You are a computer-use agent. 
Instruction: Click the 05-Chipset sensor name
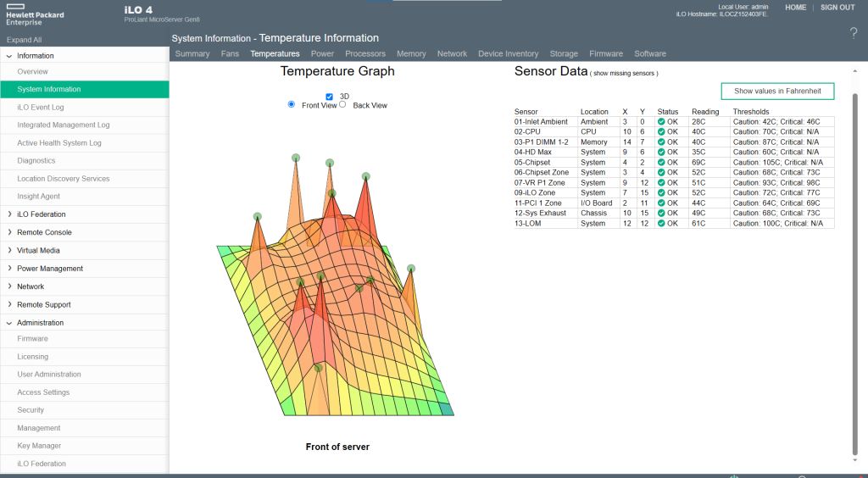532,163
